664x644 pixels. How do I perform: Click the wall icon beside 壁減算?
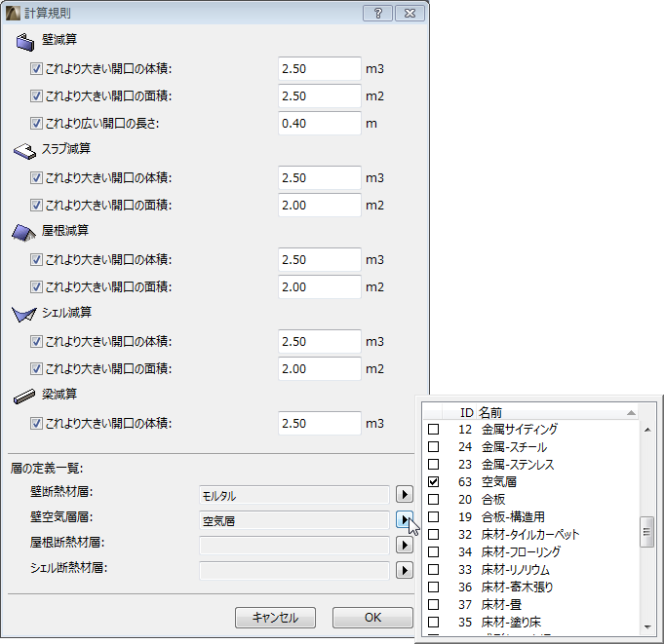25,42
